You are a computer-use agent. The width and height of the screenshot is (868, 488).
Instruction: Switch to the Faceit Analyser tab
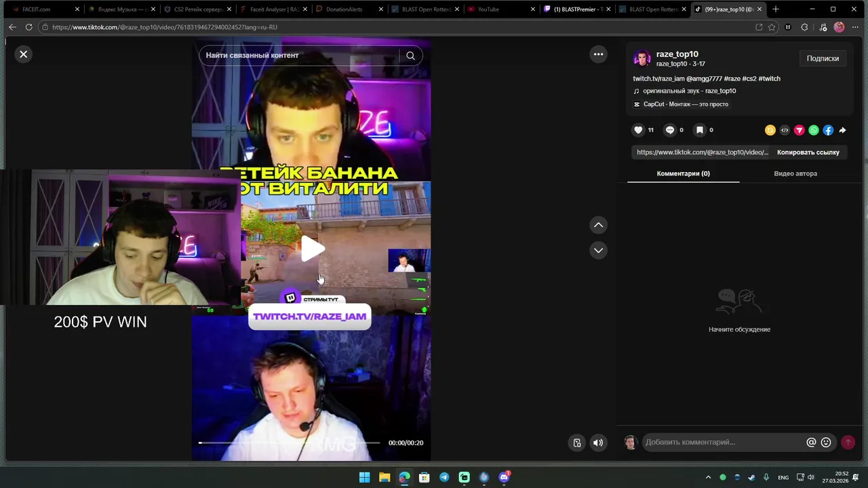pos(273,9)
